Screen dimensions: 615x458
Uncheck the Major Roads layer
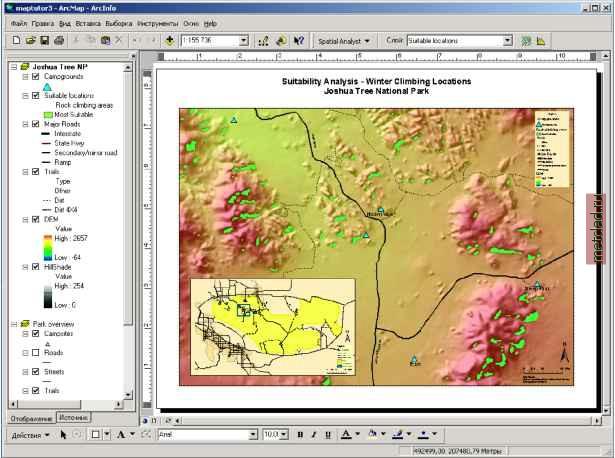[x=36, y=124]
